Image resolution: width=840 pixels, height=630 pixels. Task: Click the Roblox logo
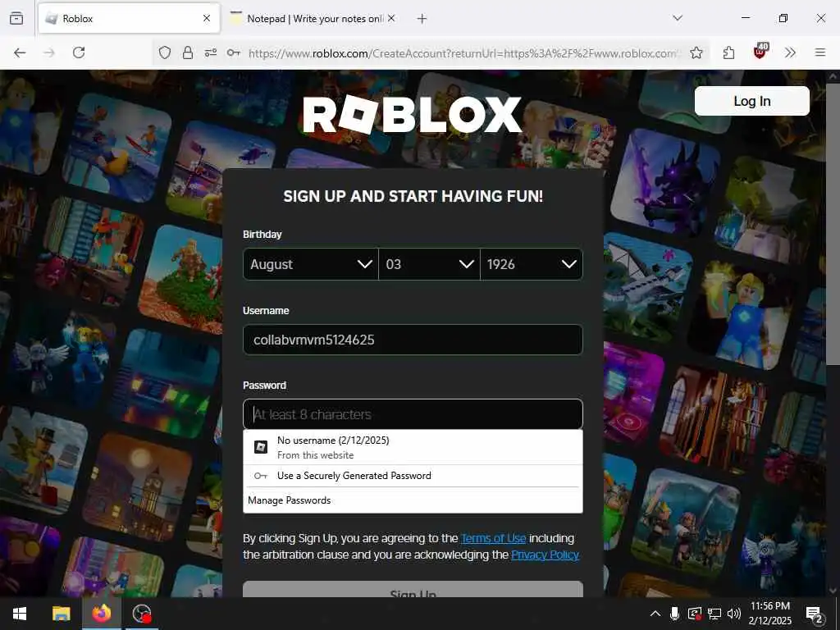pos(412,114)
